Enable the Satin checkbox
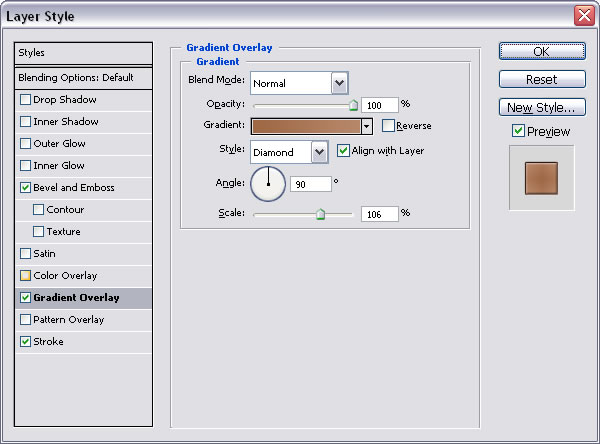600x444 pixels. click(x=25, y=254)
